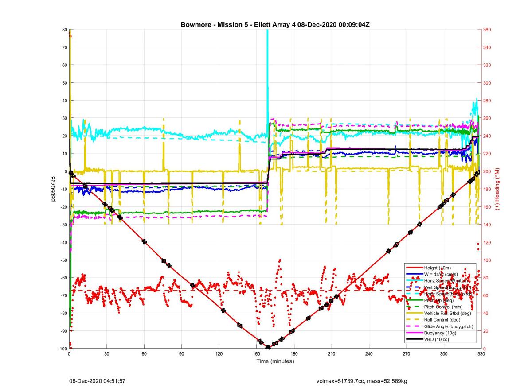Click the magenta solid line sample beside Buoyancy

click(x=415, y=333)
